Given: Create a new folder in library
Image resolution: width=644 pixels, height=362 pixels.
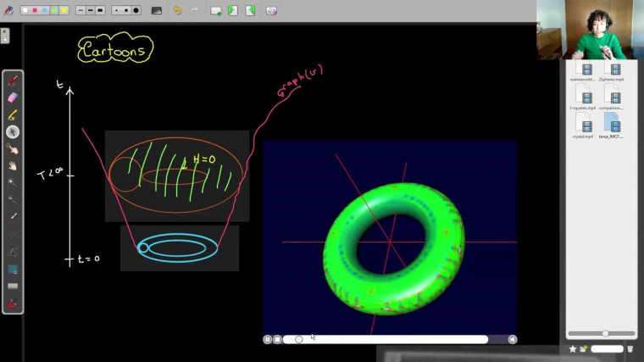Looking at the screenshot, I should click(x=583, y=348).
